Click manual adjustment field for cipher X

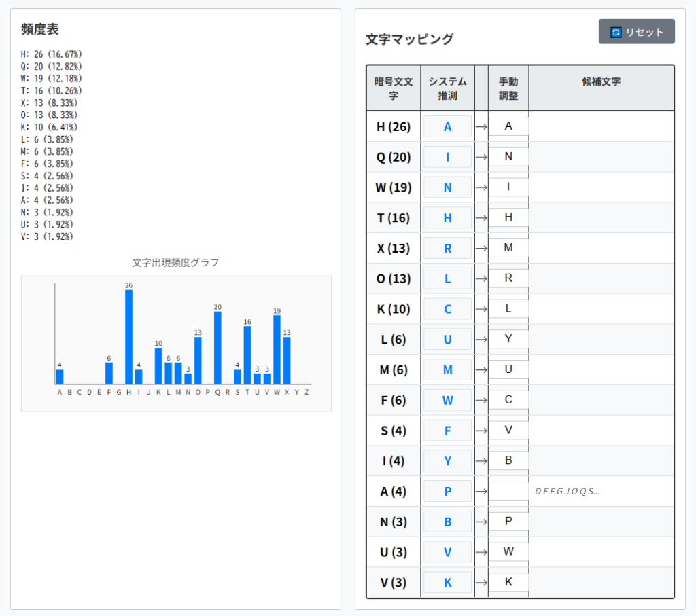(x=508, y=248)
